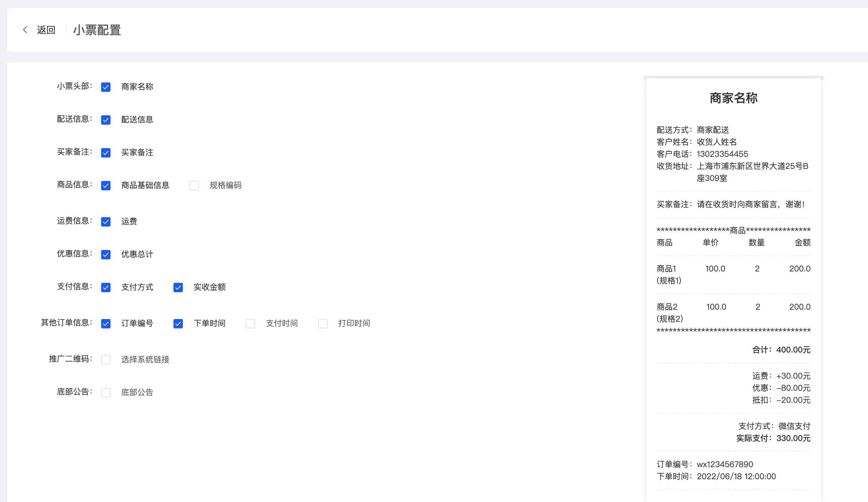Viewport: 868px width, 502px height.
Task: Uncheck the 商家名称 checkbox
Action: 106,87
